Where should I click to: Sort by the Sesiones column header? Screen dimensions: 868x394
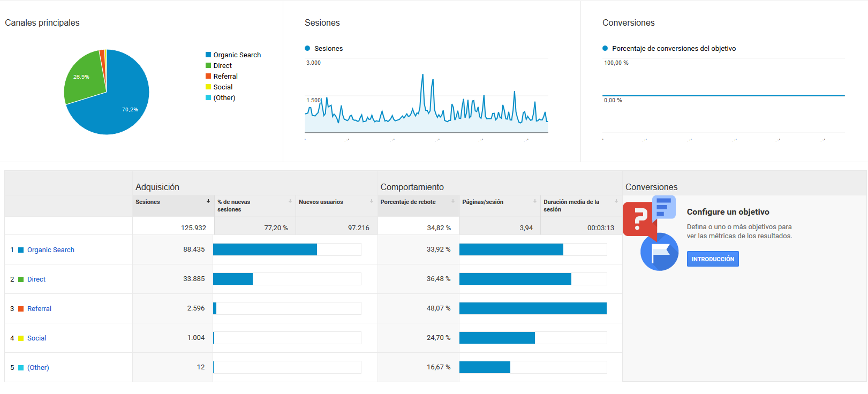pyautogui.click(x=173, y=206)
